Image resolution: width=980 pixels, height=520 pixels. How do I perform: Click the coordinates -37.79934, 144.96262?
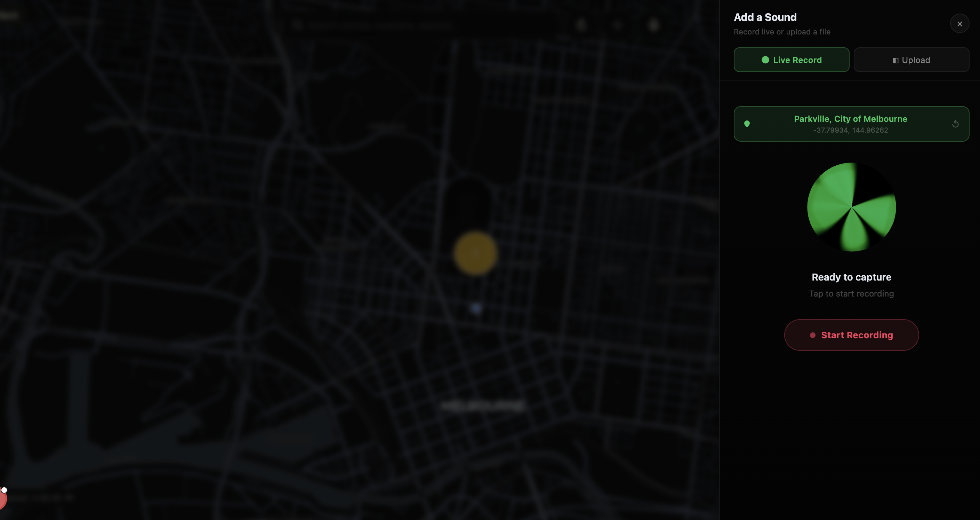click(850, 130)
